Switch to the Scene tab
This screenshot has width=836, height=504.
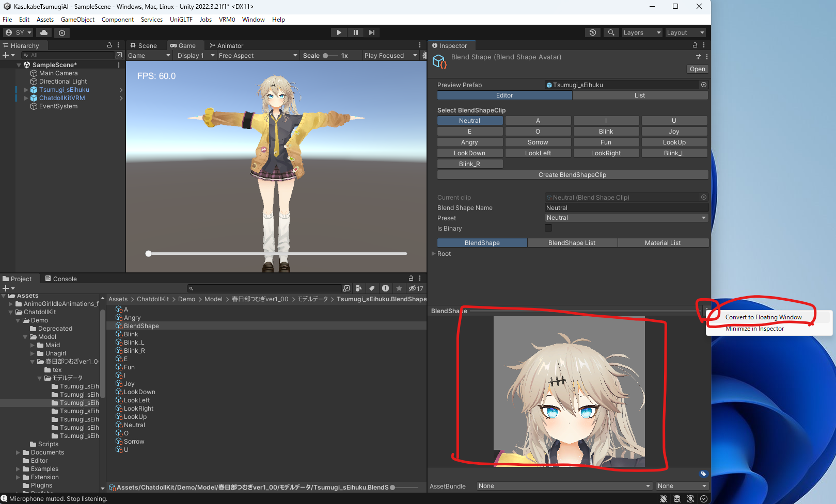coord(143,45)
